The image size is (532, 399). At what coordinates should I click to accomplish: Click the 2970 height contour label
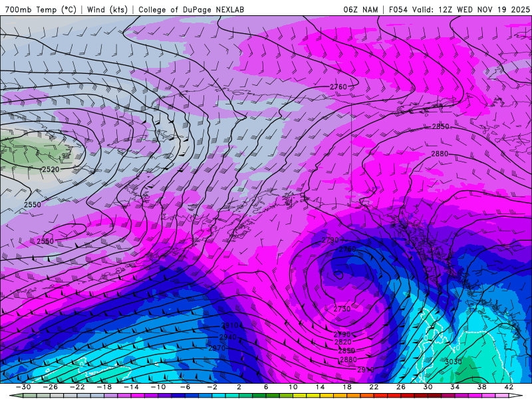pyautogui.click(x=217, y=348)
